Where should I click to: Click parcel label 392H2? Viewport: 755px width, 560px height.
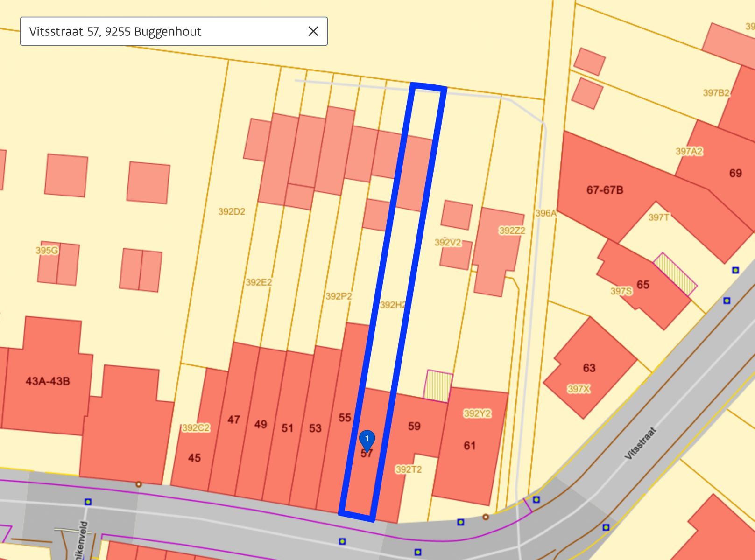pyautogui.click(x=393, y=305)
